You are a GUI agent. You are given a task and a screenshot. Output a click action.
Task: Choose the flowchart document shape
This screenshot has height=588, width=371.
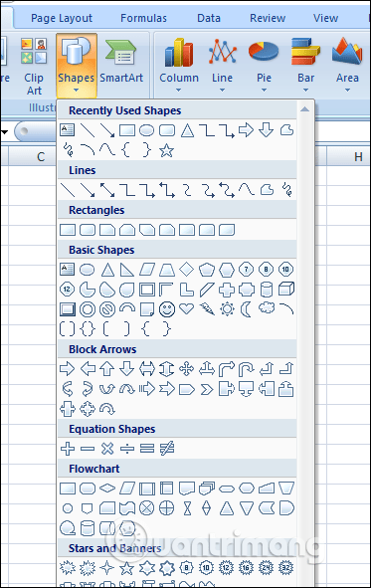(x=187, y=488)
